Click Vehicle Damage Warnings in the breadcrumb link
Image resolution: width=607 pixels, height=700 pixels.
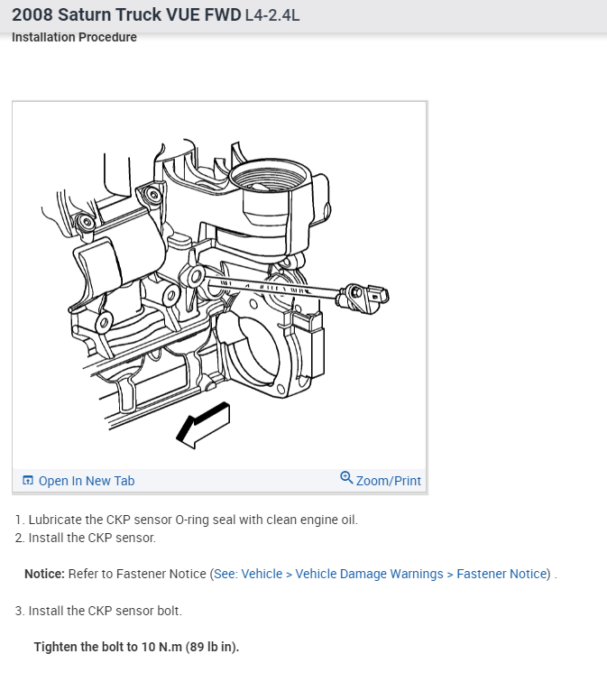(369, 574)
